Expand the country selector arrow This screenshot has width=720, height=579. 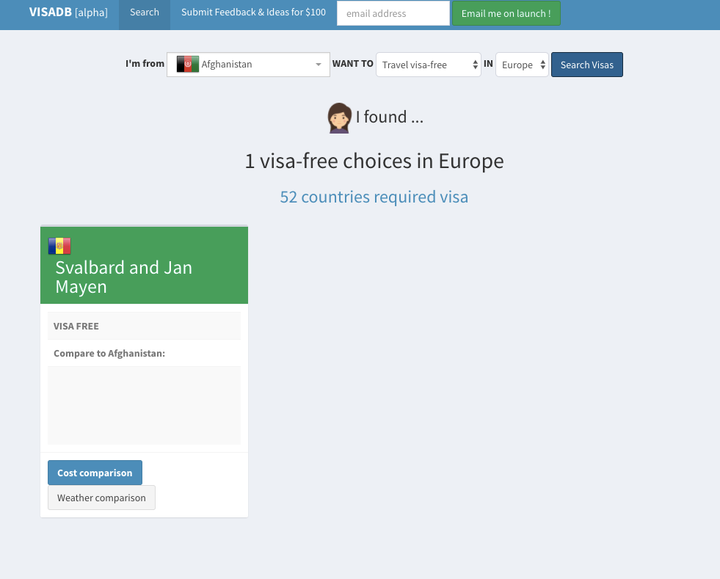pos(318,64)
